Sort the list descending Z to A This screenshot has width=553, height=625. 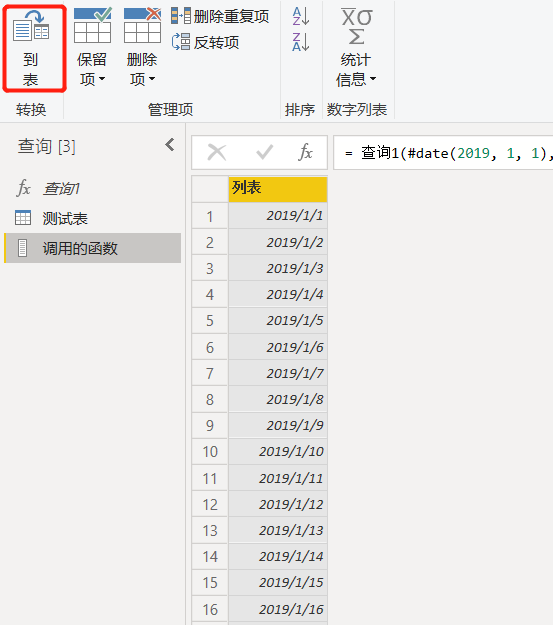pyautogui.click(x=301, y=42)
